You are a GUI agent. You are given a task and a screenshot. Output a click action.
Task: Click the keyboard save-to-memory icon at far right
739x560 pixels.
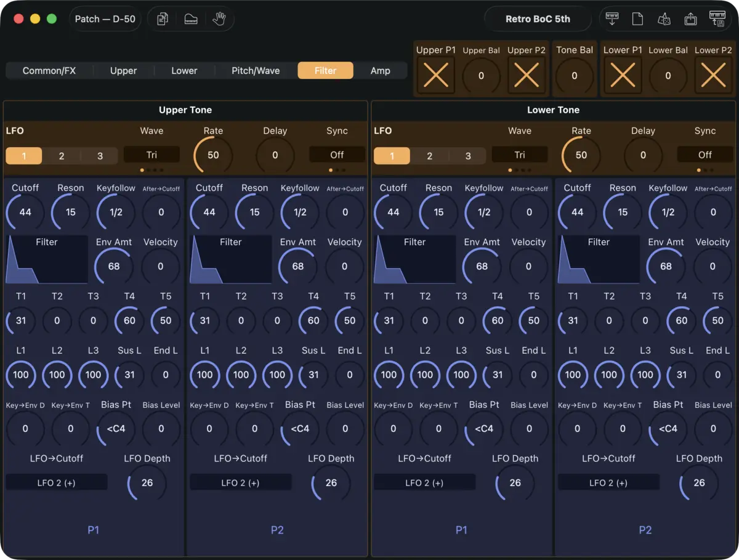[x=717, y=19]
